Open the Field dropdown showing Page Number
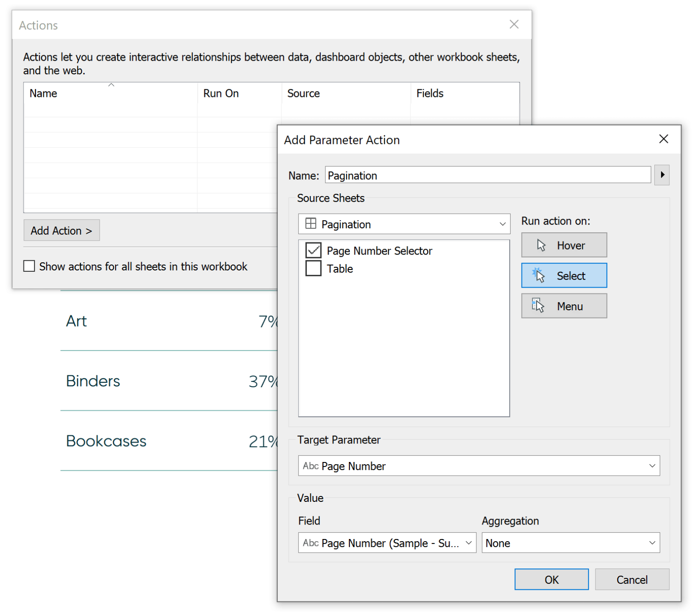Screen dimensions: 696x616 469,543
